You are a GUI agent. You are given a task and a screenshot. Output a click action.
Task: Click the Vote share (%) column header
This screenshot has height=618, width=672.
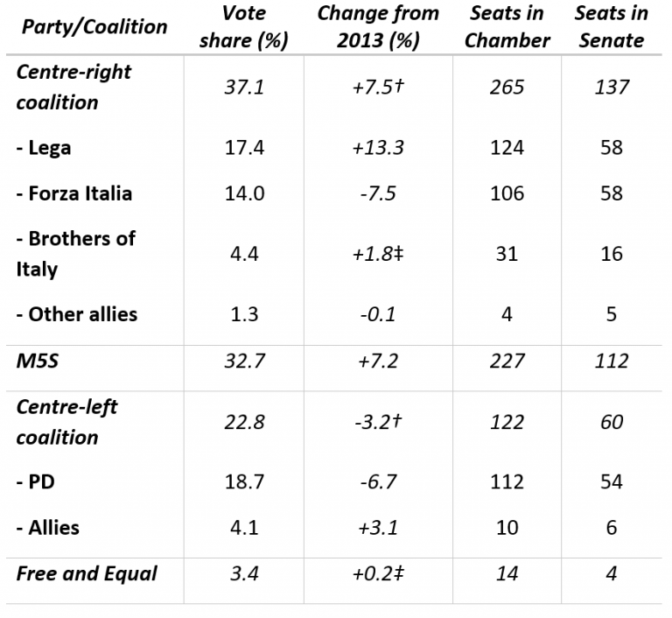[x=243, y=26]
